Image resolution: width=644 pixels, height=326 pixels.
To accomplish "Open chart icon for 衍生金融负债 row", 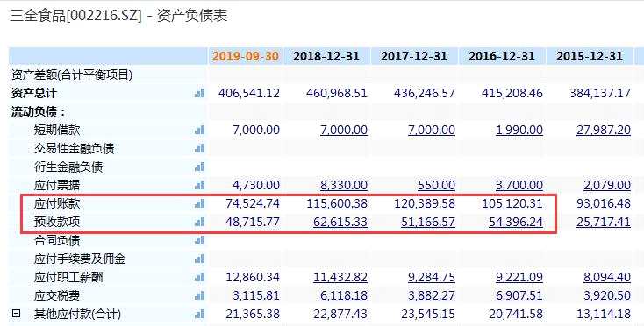I will pyautogui.click(x=199, y=167).
